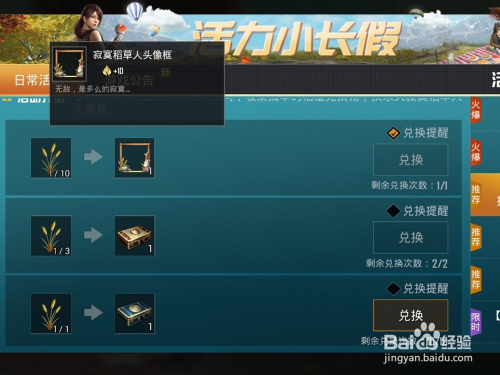500x375 pixels.
Task: Open the blue supply crate reward
Action: coord(135,314)
